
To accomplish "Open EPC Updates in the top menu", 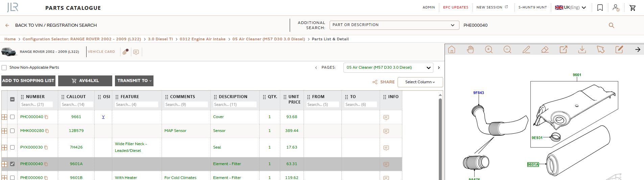I will (456, 7).
